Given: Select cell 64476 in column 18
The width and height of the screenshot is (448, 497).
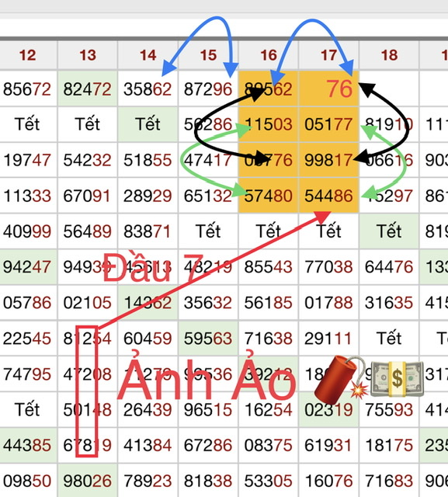Looking at the screenshot, I should (390, 266).
